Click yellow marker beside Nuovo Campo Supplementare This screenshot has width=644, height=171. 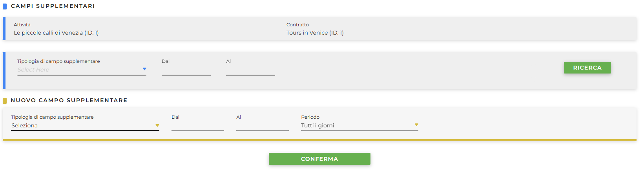[5, 101]
